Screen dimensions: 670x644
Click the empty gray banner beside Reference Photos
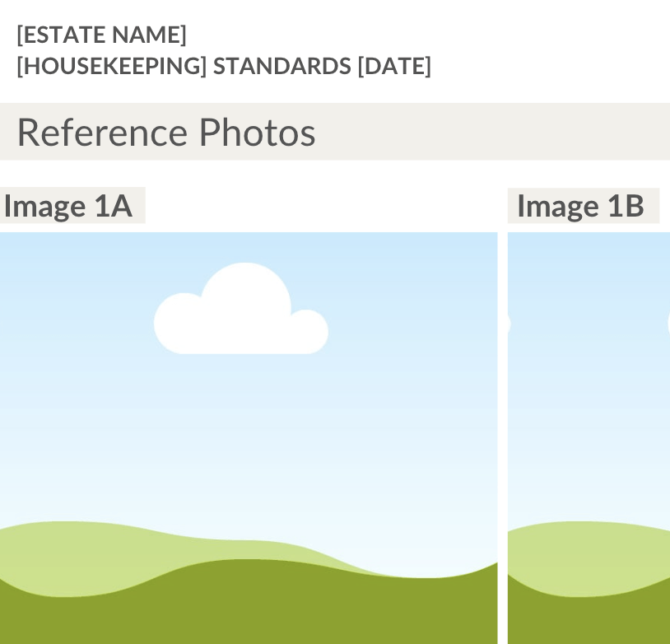pos(494,132)
